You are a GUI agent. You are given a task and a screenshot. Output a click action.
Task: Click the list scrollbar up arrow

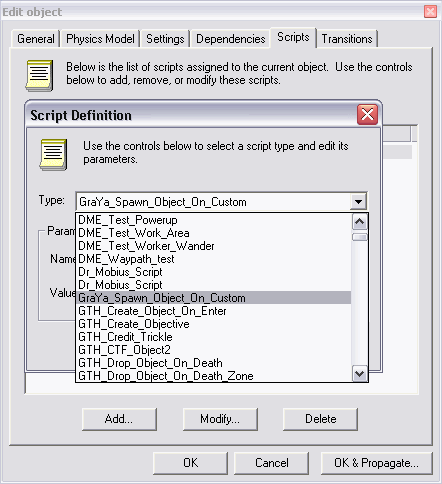coord(360,222)
